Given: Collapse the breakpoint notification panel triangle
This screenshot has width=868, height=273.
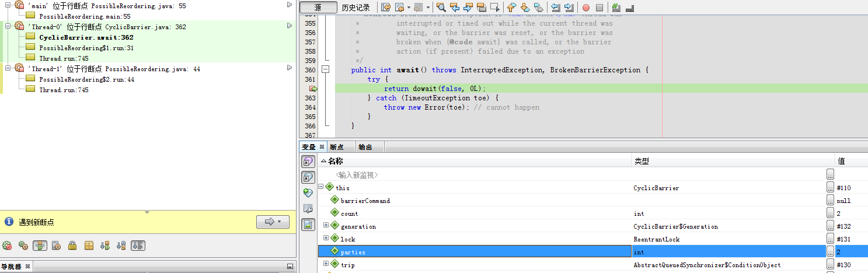Looking at the screenshot, I should [x=147, y=212].
